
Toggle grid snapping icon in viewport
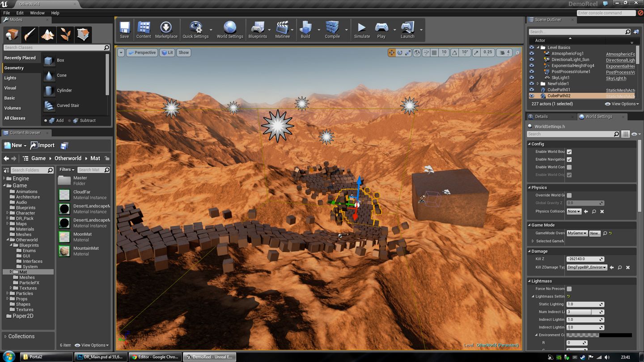(434, 53)
